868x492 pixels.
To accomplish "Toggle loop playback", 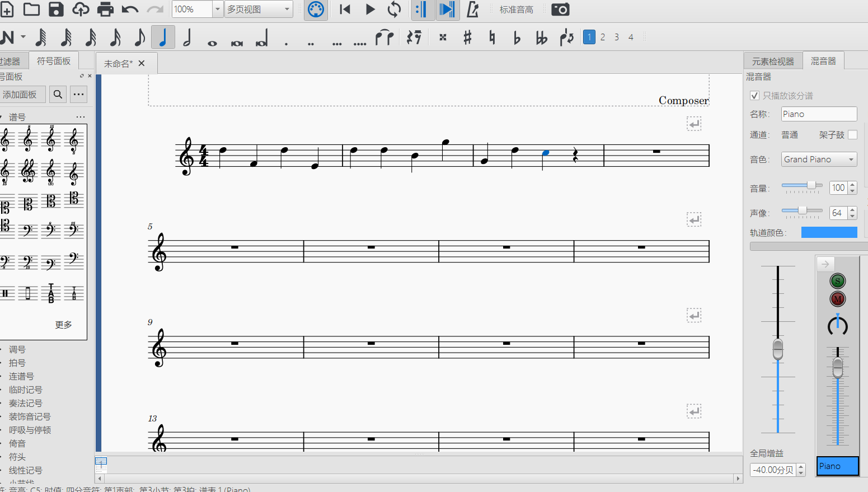I will point(395,9).
